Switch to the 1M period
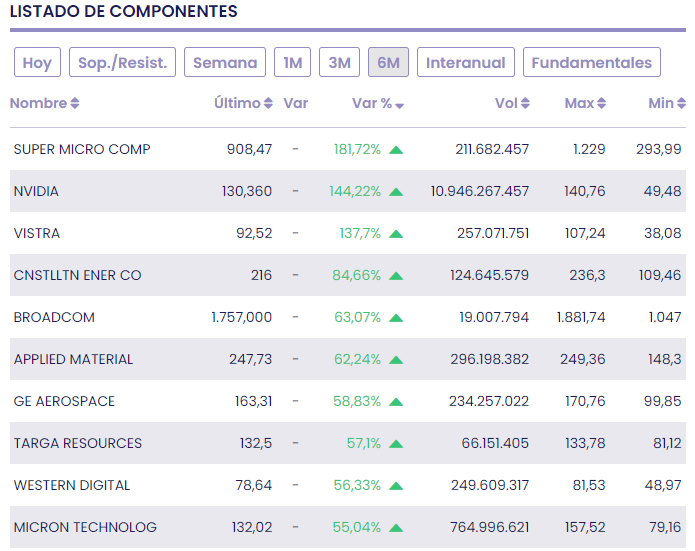 [292, 63]
